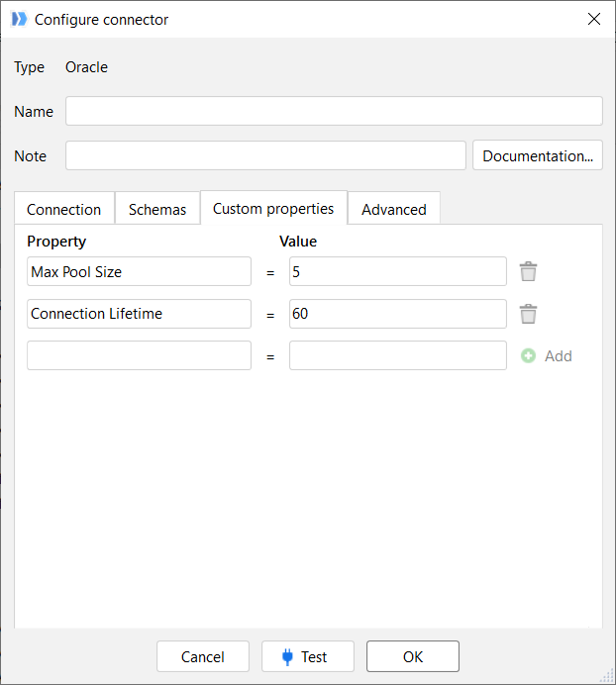Click into the Note text field
The height and width of the screenshot is (685, 616).
point(265,155)
